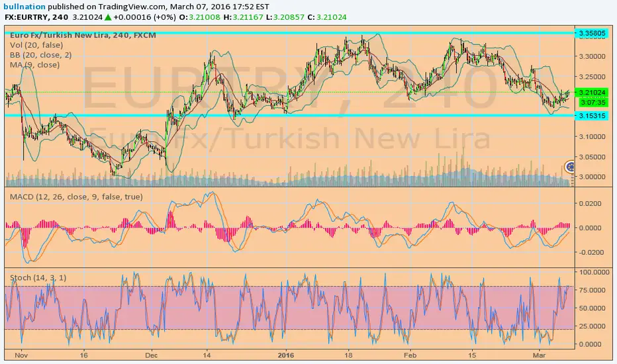Click the high value H:3.21167

pyautogui.click(x=243, y=17)
